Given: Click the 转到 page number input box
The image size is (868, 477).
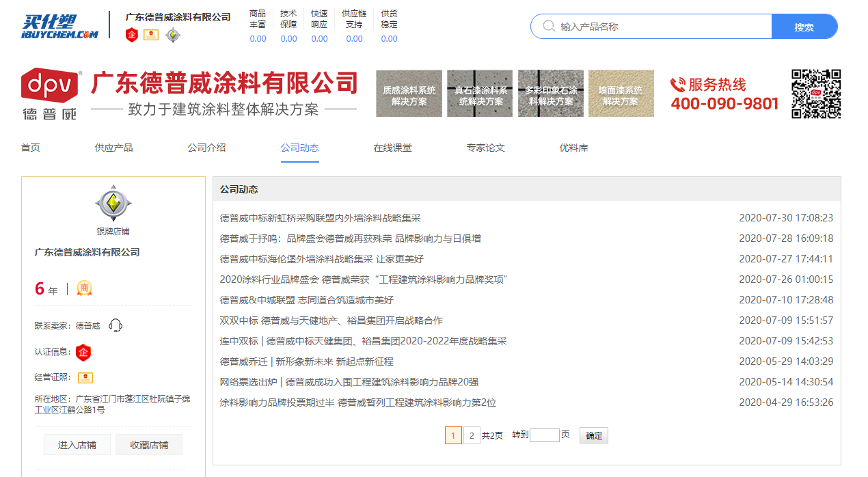Looking at the screenshot, I should click(545, 435).
